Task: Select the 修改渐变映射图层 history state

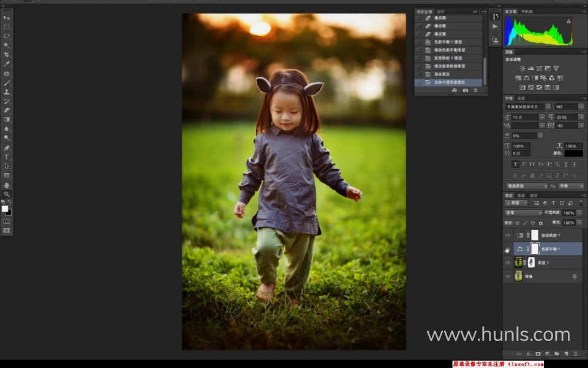Action: [x=448, y=66]
